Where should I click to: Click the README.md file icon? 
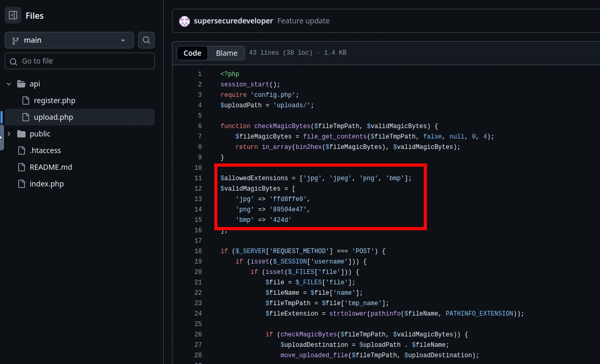[x=21, y=167]
